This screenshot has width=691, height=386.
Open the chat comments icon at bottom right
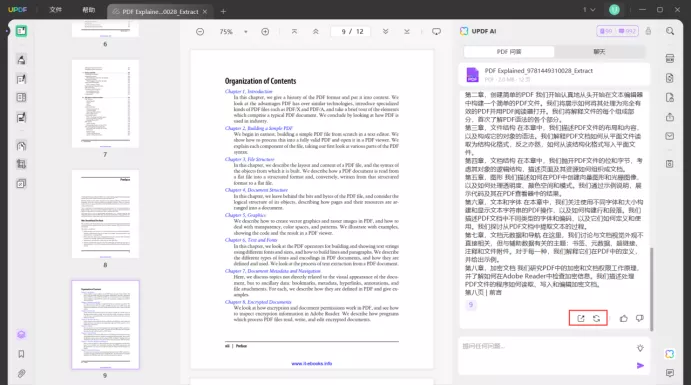670,373
